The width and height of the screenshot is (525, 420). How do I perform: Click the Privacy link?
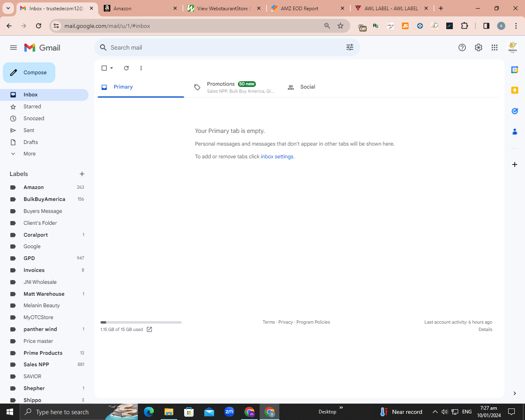pyautogui.click(x=285, y=322)
